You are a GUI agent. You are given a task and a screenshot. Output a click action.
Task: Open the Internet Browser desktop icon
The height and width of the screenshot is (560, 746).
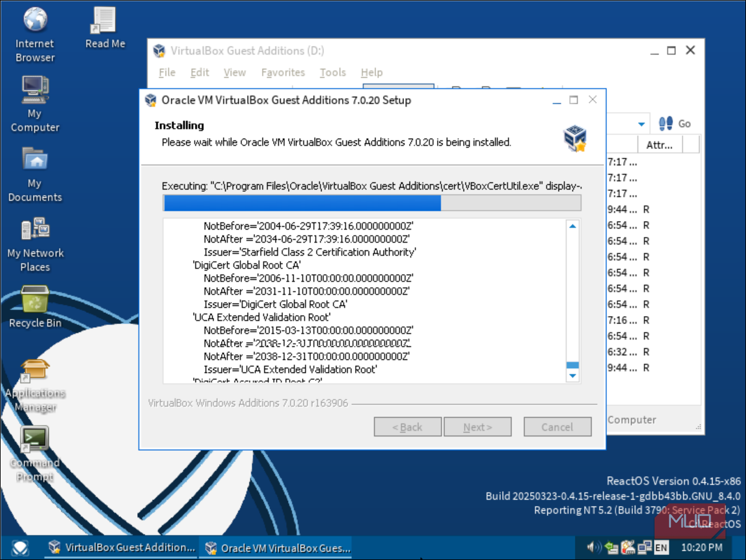35,35
